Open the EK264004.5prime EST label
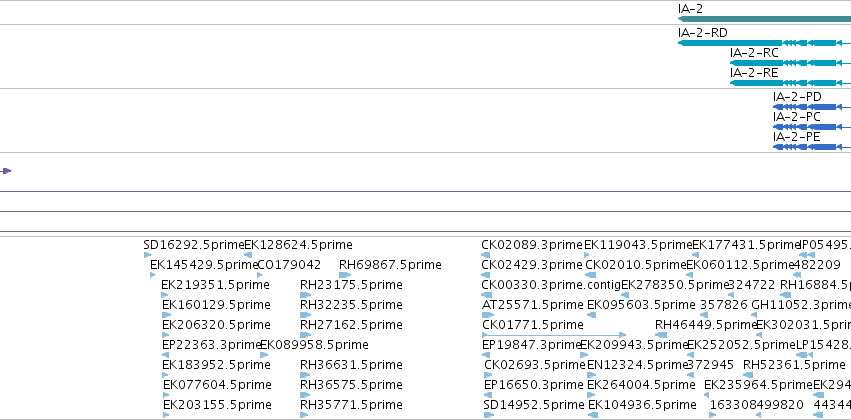The image size is (851, 420). coord(641,385)
